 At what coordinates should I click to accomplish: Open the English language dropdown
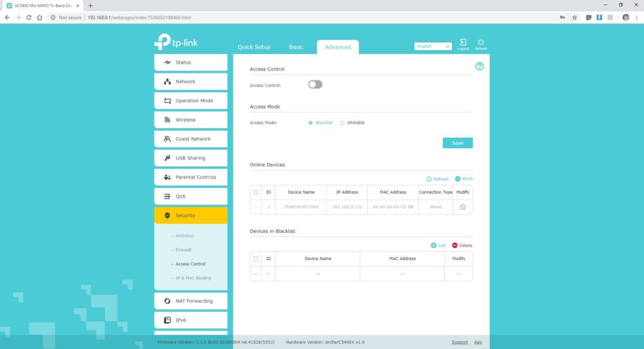tap(433, 46)
